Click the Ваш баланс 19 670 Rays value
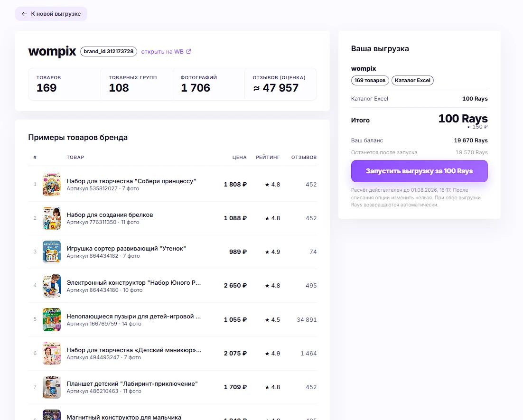The width and height of the screenshot is (523, 420). 471,140
